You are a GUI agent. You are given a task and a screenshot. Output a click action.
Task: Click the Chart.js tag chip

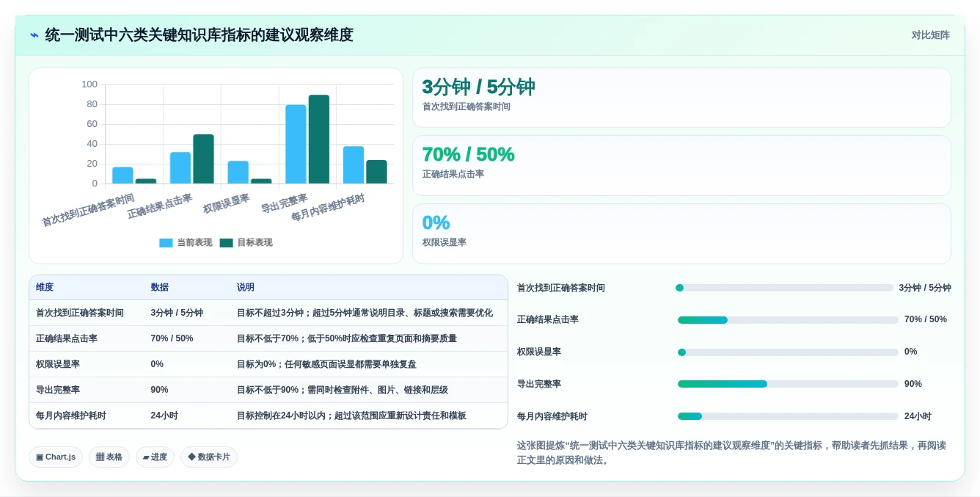56,457
